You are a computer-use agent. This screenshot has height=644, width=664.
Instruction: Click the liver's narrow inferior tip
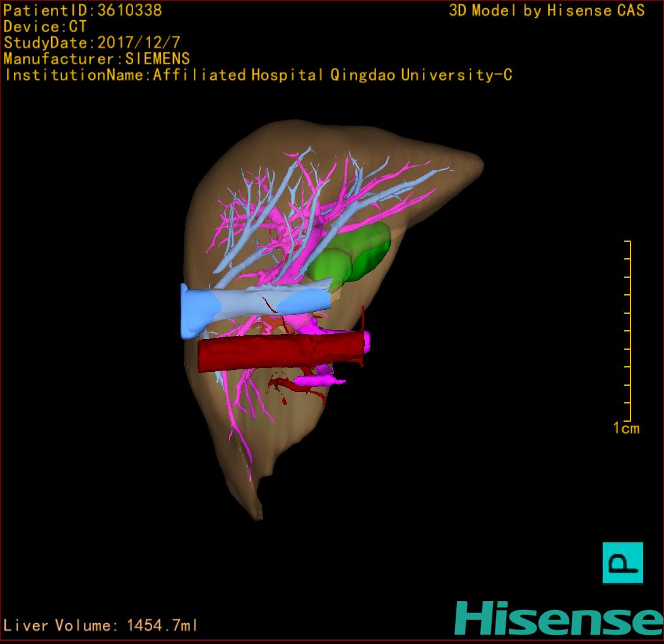(x=258, y=511)
